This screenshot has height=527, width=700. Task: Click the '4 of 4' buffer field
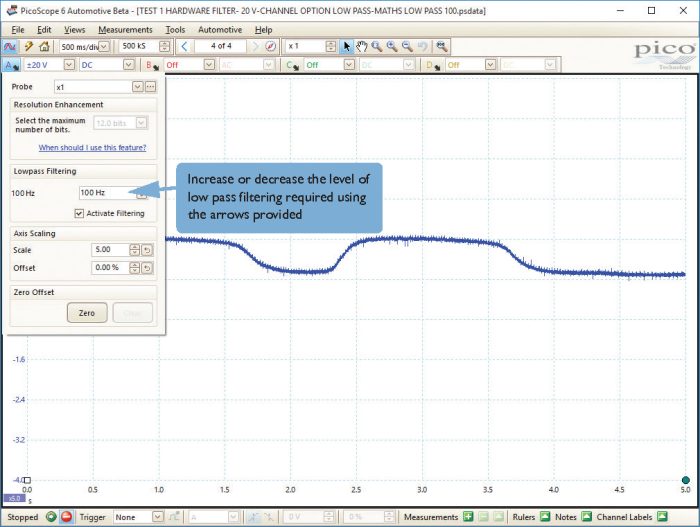coord(221,46)
